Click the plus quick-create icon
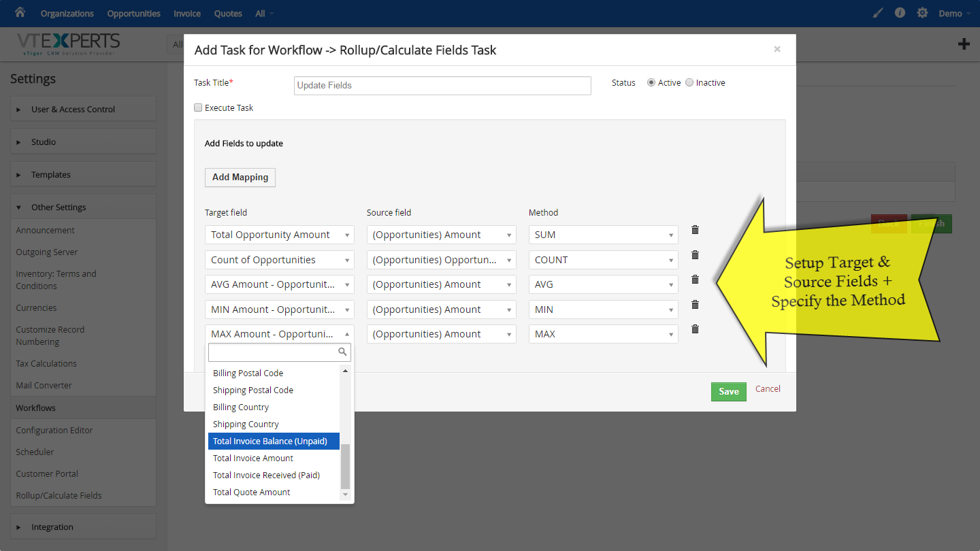The height and width of the screenshot is (551, 980). 964,44
